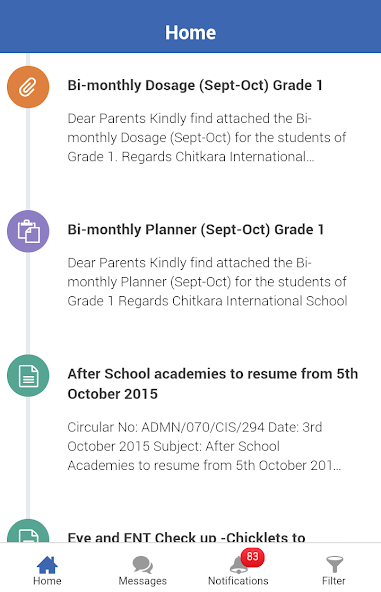Tap the Home header title
Image resolution: width=381 pixels, height=592 pixels.
[x=191, y=32]
